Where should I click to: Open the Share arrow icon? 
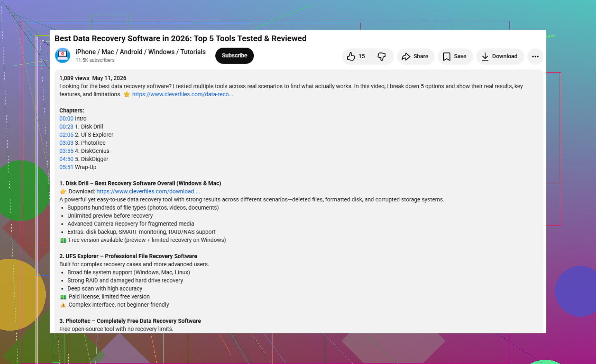(x=406, y=57)
